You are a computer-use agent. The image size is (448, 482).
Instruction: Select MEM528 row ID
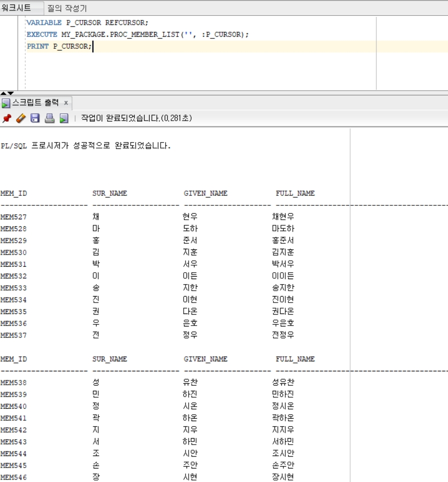pyautogui.click(x=13, y=229)
